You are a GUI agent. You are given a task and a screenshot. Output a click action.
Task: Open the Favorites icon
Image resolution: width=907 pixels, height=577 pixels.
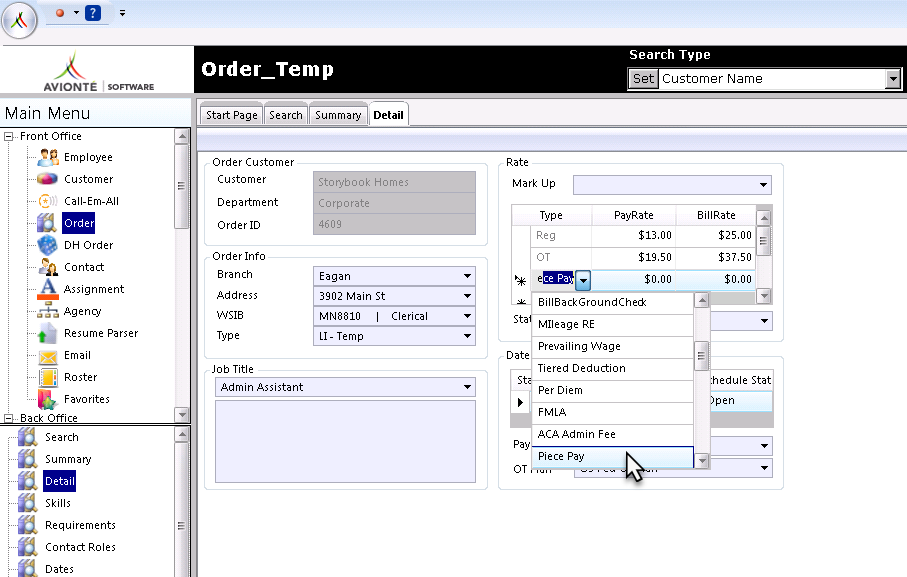[47, 399]
